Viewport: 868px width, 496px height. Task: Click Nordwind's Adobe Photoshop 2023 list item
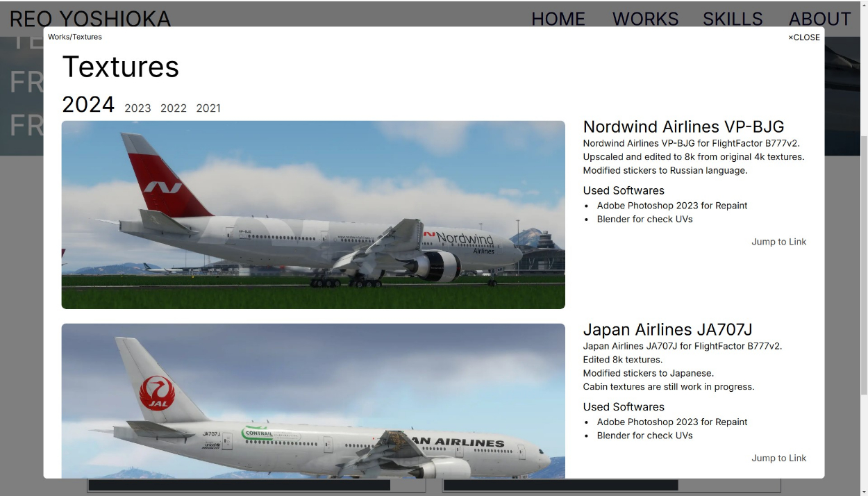coord(671,206)
